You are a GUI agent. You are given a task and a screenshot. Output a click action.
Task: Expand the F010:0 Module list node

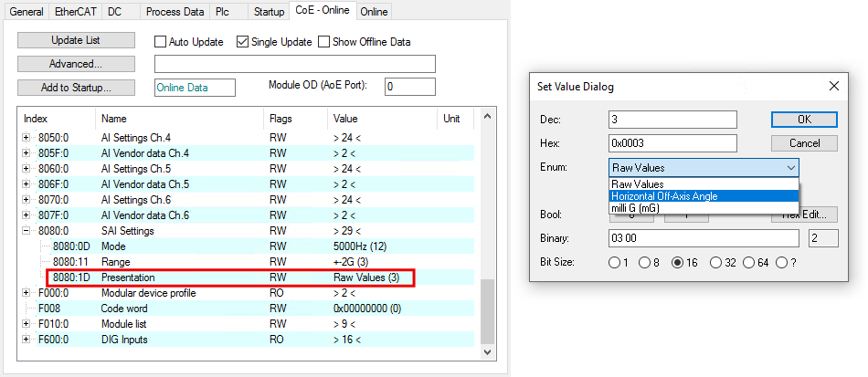click(26, 323)
